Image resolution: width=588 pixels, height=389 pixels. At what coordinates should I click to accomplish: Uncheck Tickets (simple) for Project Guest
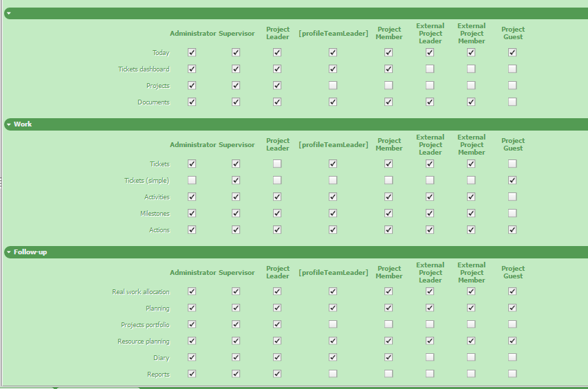pyautogui.click(x=512, y=180)
